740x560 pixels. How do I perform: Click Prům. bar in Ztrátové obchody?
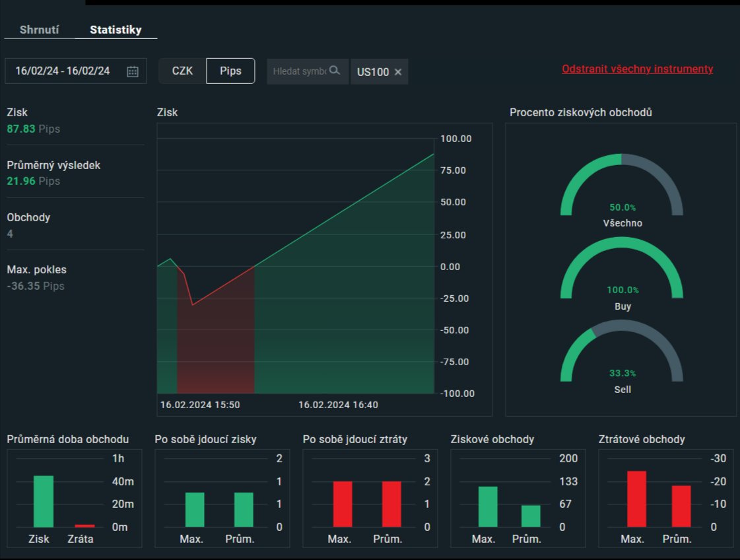click(x=681, y=506)
